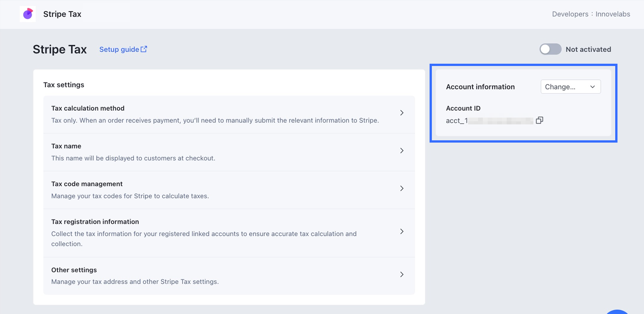Click the Innovelabs account name in header
Screen dimensions: 644x314
tap(613, 14)
